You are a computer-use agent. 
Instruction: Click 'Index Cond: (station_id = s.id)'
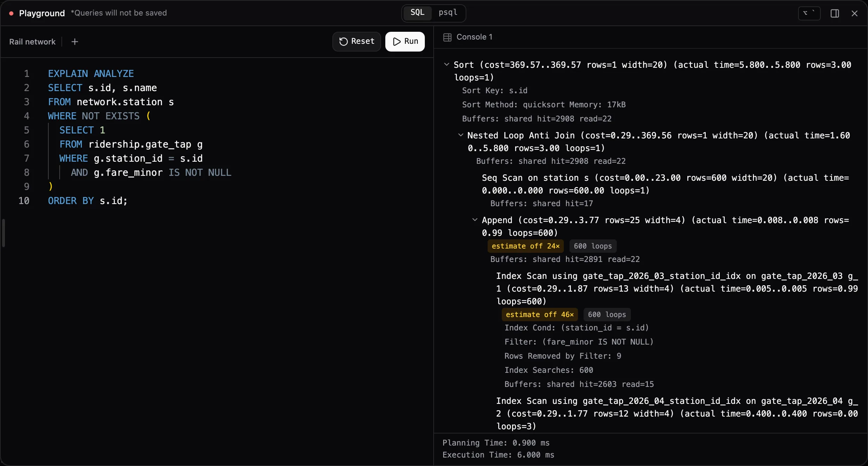click(577, 328)
